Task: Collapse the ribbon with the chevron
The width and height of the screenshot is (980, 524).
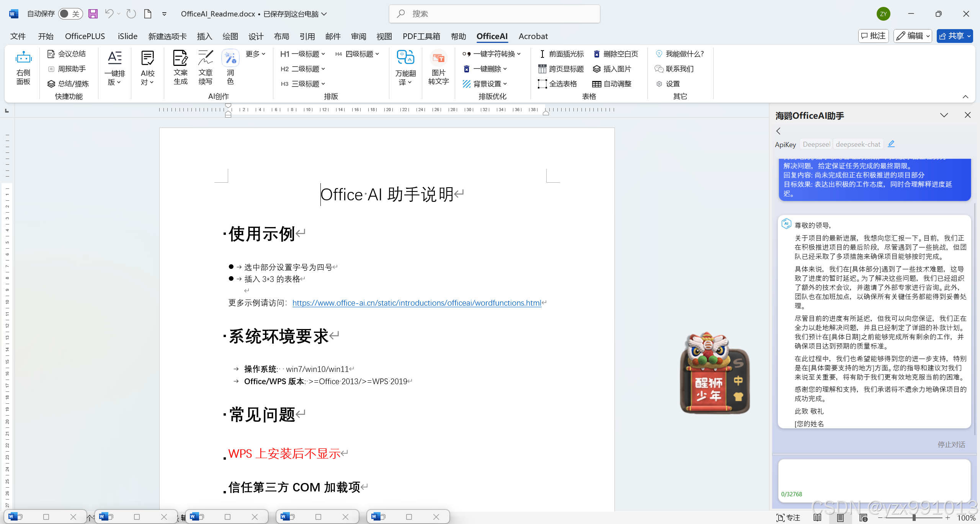Action: pos(965,97)
